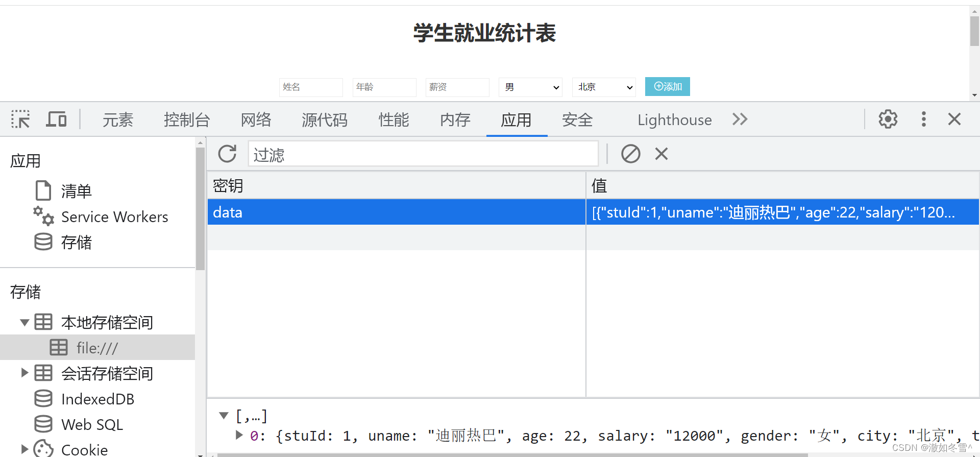Viewport: 980px width, 457px height.
Task: Open 存储 under 应用 section
Action: click(x=76, y=242)
